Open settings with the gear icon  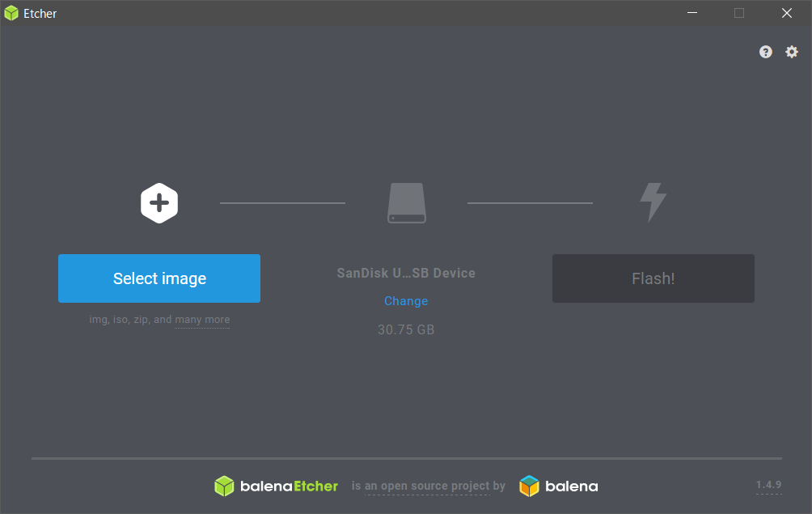pyautogui.click(x=791, y=52)
